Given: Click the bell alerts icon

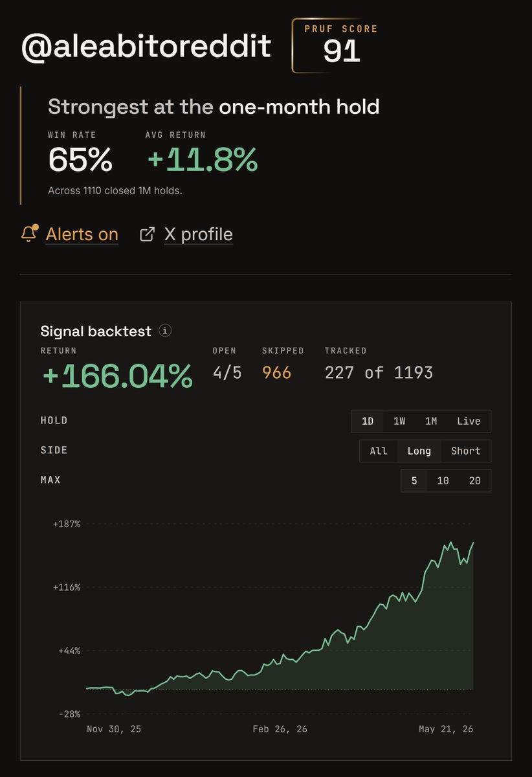Looking at the screenshot, I should [x=30, y=233].
